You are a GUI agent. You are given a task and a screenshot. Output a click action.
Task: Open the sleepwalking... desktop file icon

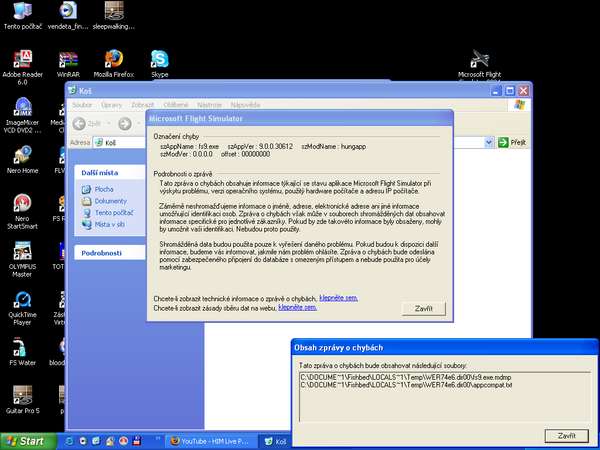(x=114, y=15)
